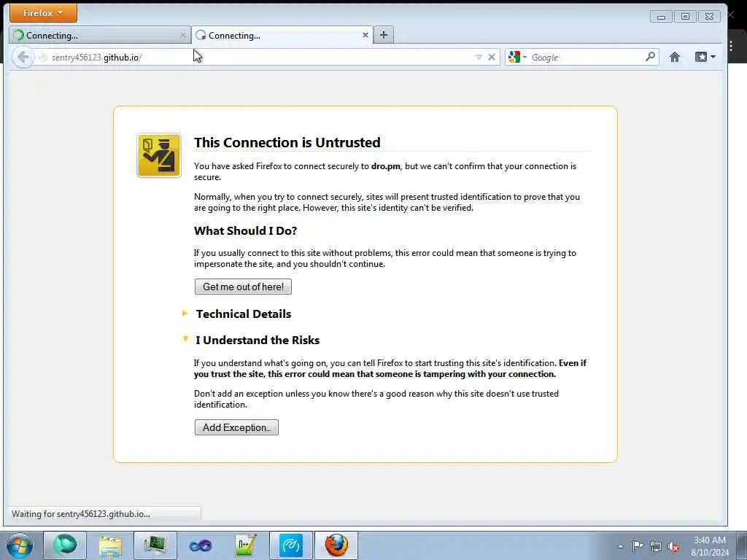Stop loading the page with X

492,57
